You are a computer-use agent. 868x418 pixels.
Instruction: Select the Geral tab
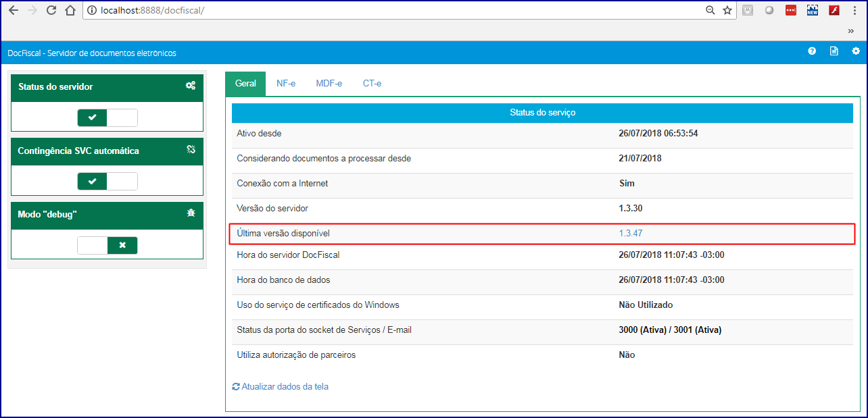coord(245,84)
